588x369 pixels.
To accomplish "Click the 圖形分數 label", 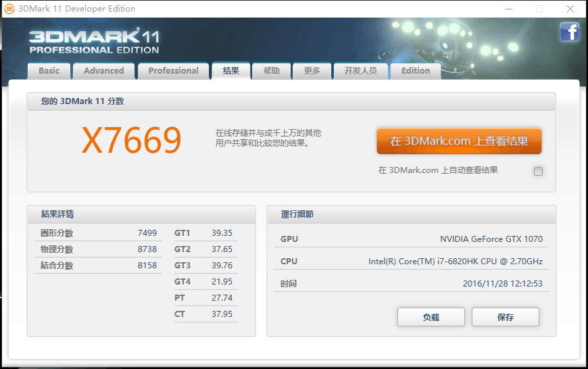I will point(57,233).
